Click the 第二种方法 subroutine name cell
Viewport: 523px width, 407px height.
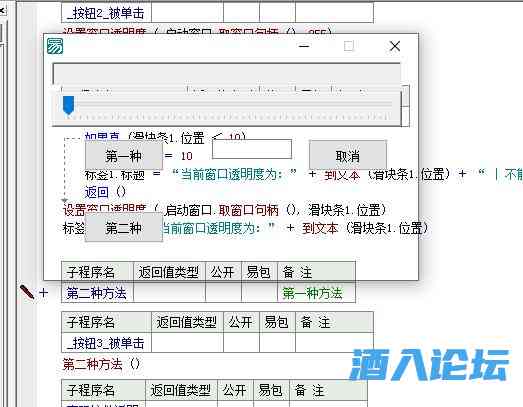coord(97,293)
